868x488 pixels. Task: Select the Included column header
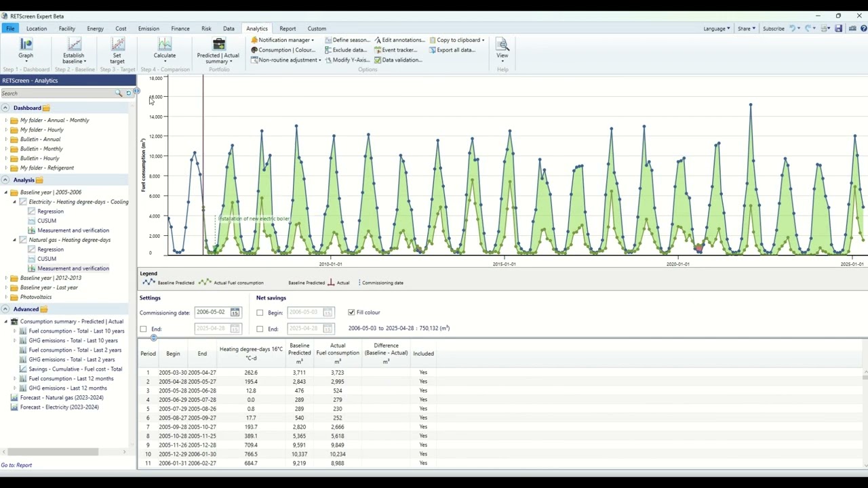423,353
